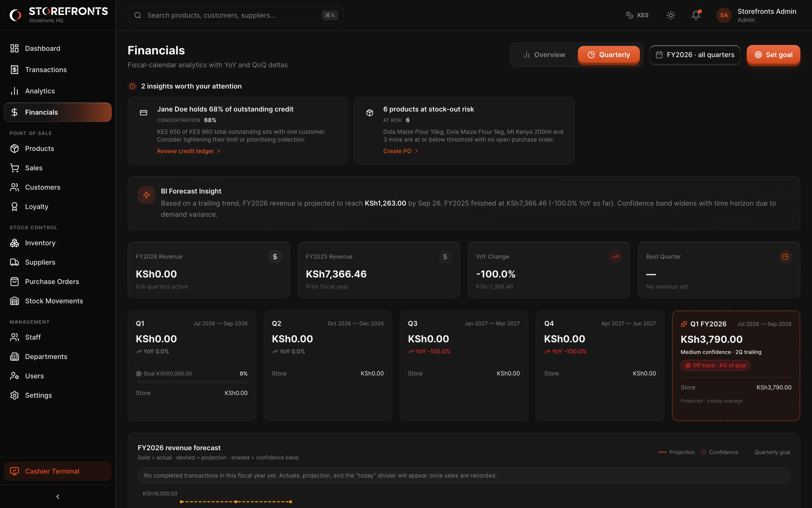Collapse the sidebar with the chevron
The height and width of the screenshot is (508, 812).
tap(58, 497)
